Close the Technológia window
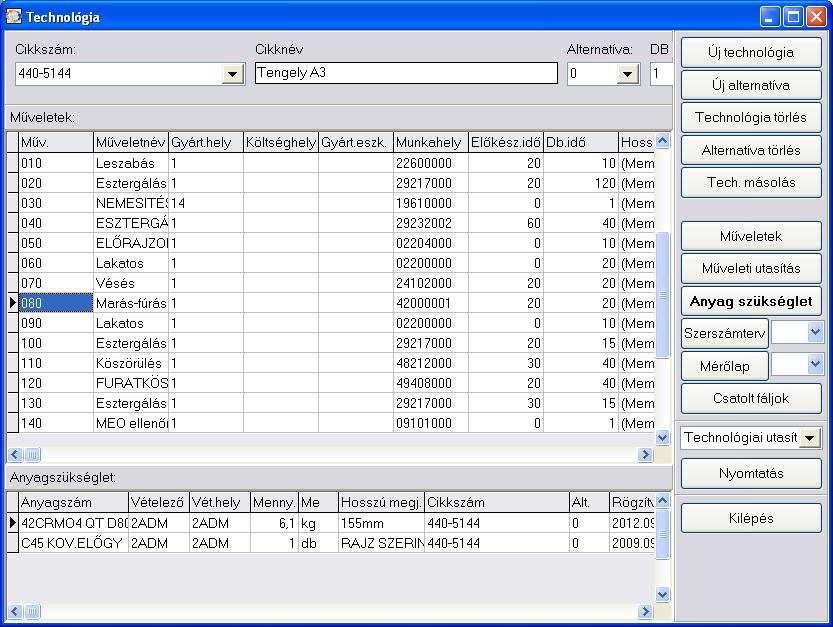 (816, 17)
